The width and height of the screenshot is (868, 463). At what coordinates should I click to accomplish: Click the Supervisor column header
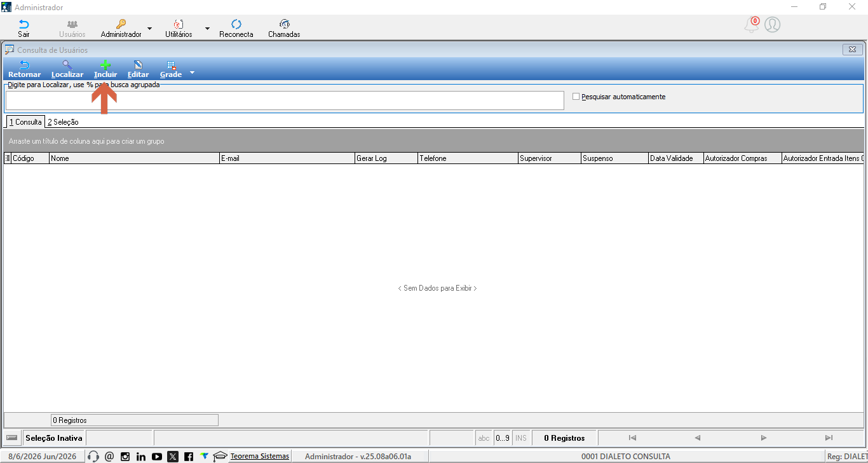[x=550, y=158]
